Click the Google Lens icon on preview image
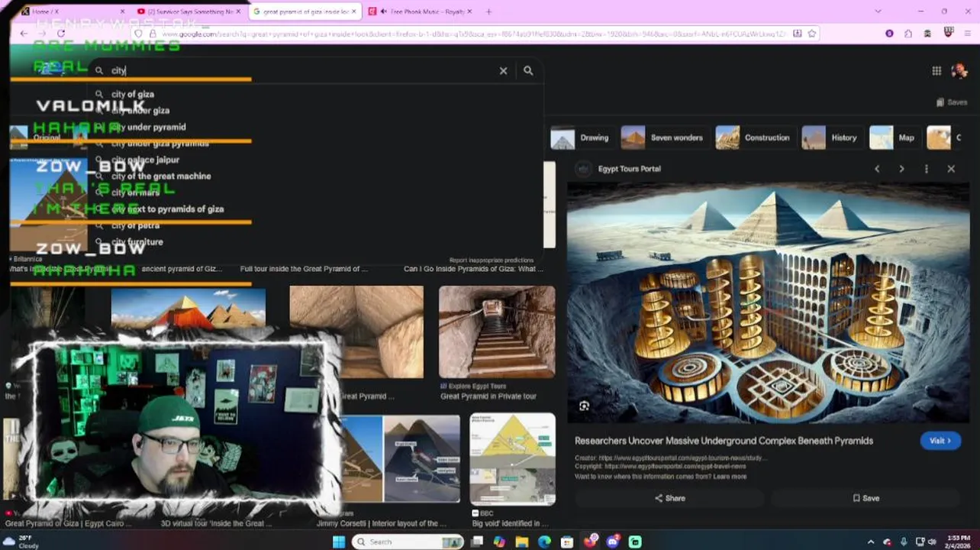 (x=584, y=406)
